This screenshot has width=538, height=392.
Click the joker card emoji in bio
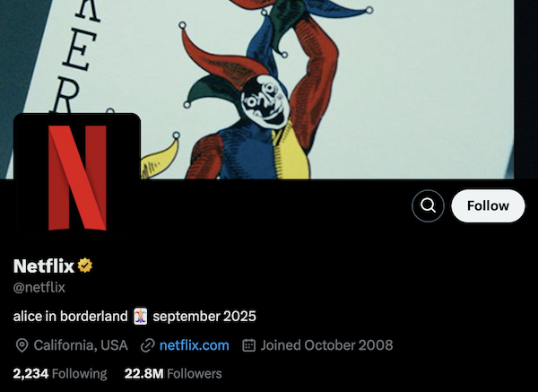point(141,316)
